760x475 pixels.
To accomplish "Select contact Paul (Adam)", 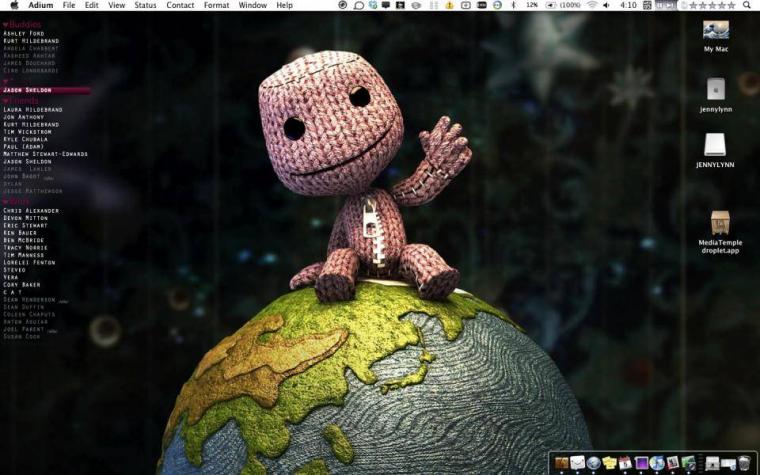I will click(24, 146).
